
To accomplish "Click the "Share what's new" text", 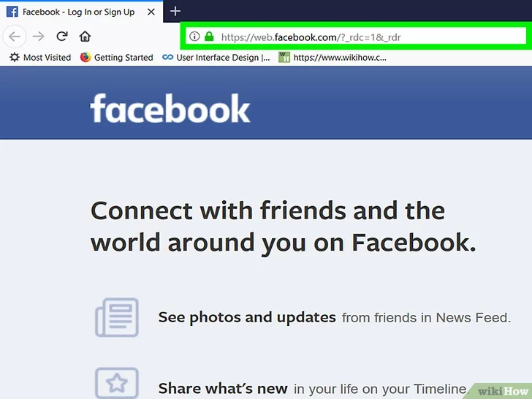I will (x=223, y=388).
